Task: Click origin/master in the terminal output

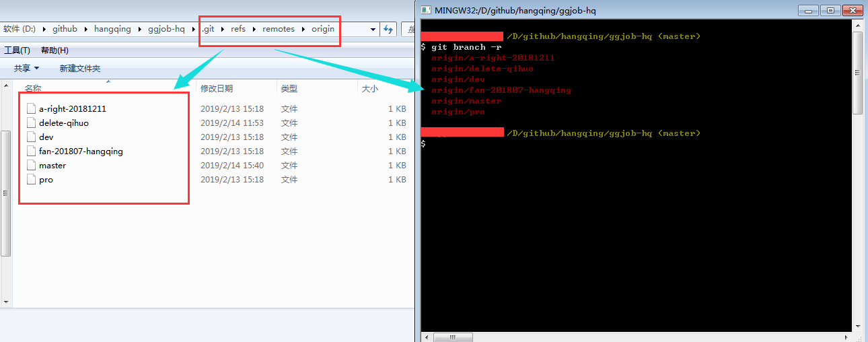Action: click(x=466, y=100)
